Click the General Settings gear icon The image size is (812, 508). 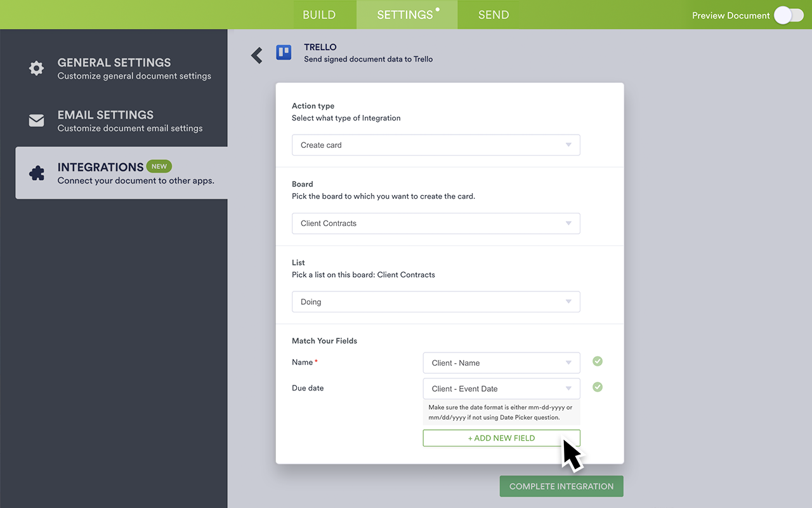click(36, 68)
